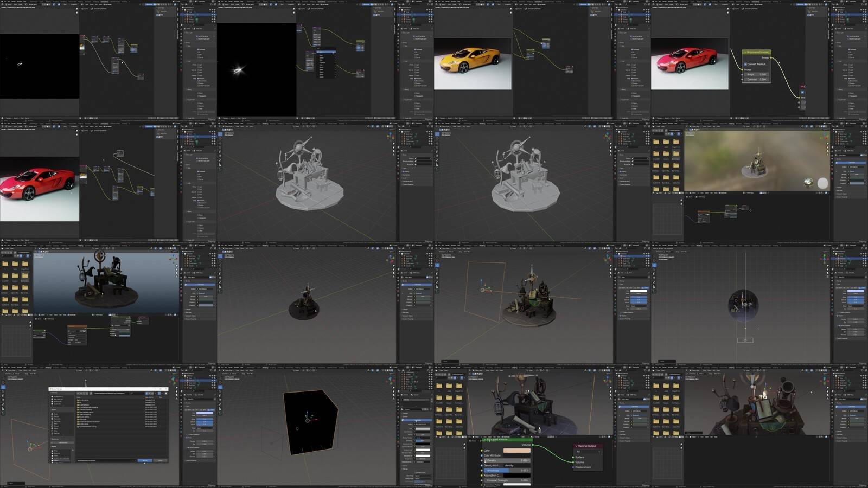Click Emission Strength field in Principled Volume
This screenshot has width=868, height=488.
point(507,480)
